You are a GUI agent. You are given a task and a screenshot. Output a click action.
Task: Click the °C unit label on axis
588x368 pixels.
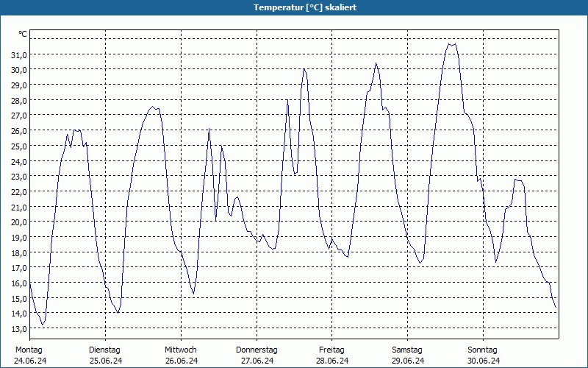(23, 34)
